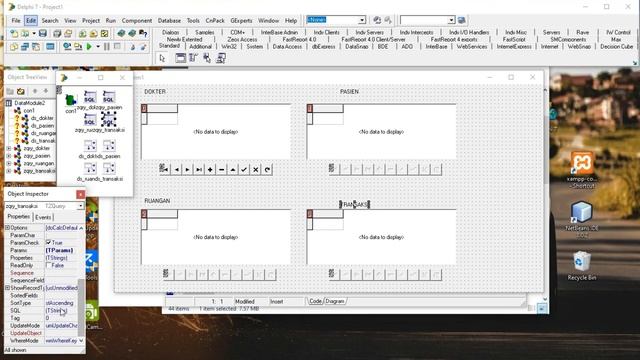The width and height of the screenshot is (640, 360).
Task: Close the Object Inspector with red X
Action: [80, 194]
